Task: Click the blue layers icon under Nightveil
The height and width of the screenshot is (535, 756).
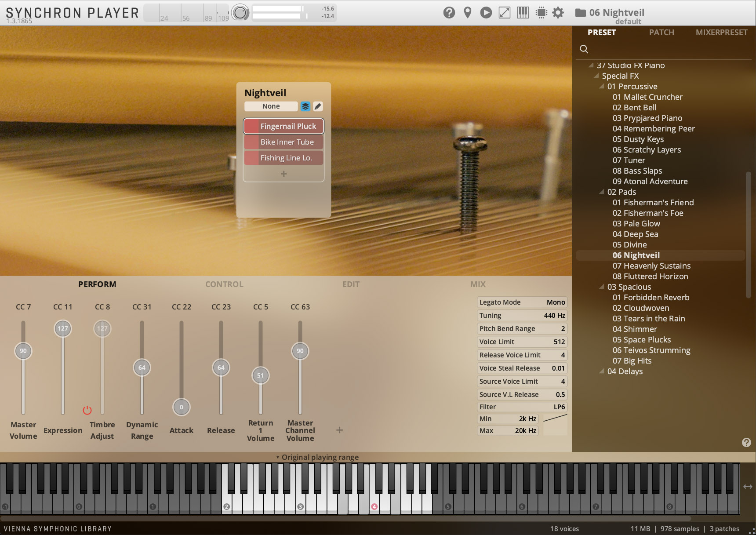Action: coord(305,106)
